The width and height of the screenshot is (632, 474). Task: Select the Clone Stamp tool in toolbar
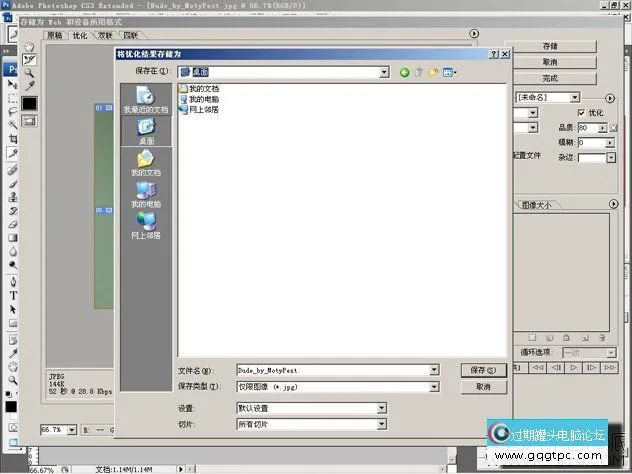13,197
